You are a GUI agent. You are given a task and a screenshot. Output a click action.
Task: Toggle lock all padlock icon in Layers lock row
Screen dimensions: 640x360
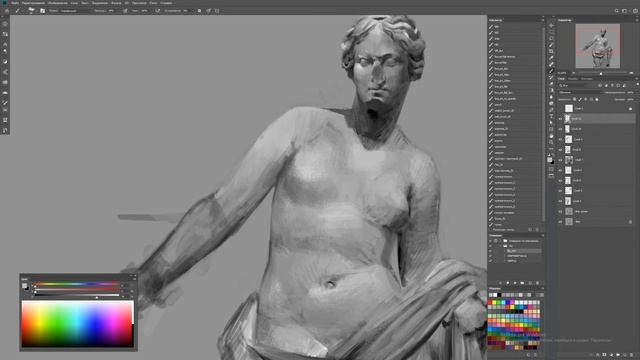597,99
